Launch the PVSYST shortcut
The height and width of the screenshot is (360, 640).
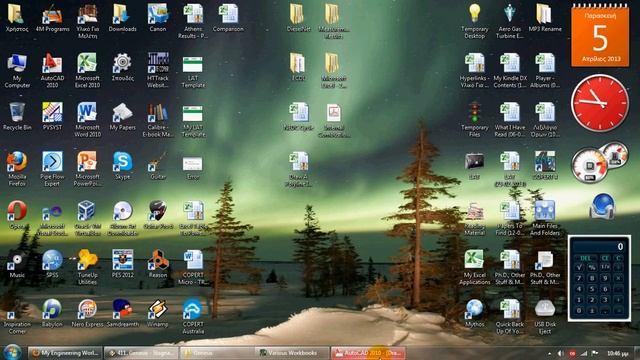(52, 116)
